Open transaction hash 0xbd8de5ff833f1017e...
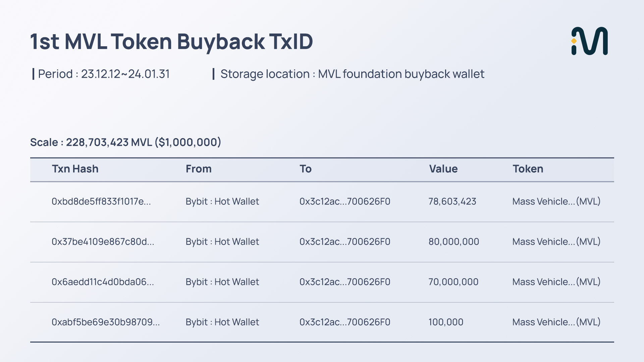644x362 pixels. pos(101,201)
